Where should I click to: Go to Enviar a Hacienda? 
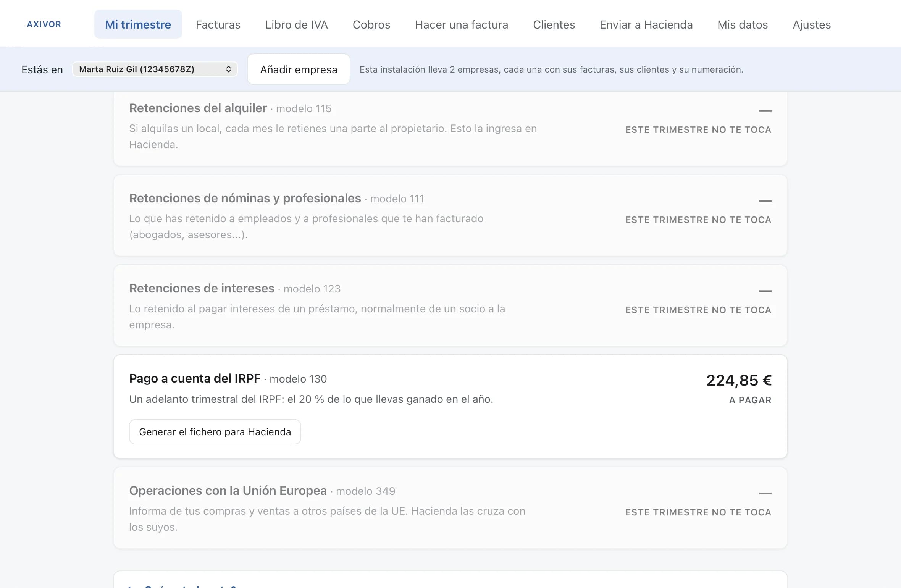[x=646, y=24]
